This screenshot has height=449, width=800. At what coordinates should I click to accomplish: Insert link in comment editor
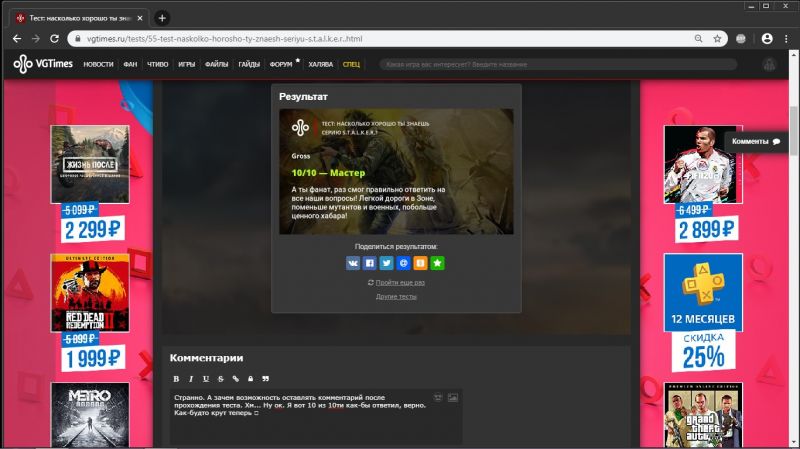pos(235,379)
